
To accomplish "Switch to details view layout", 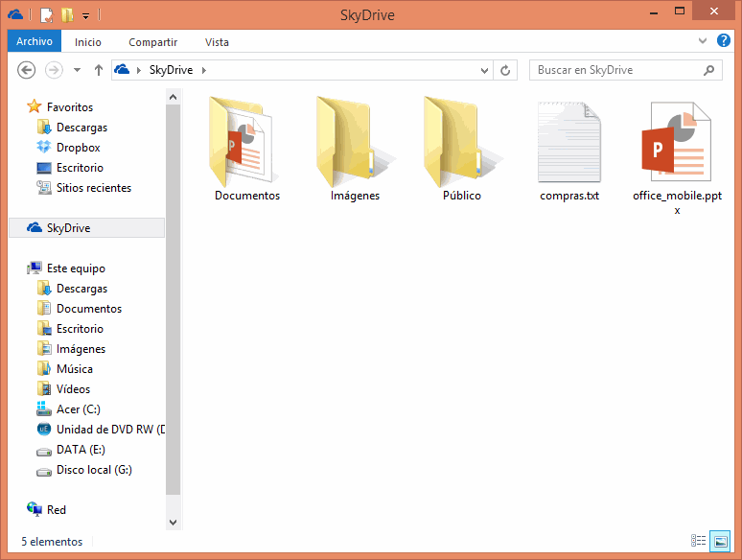I will (x=699, y=542).
